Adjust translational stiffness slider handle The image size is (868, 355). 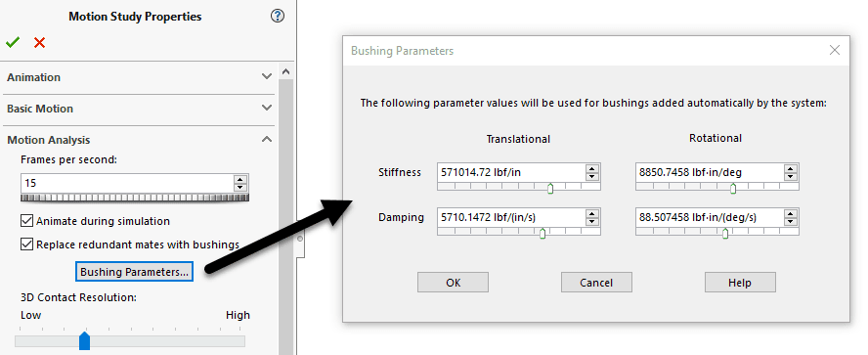pyautogui.click(x=550, y=189)
